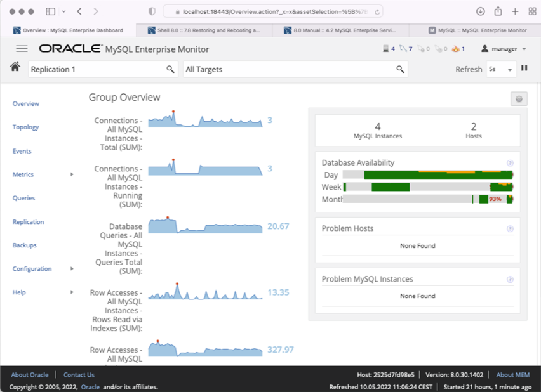Viewport: 541px width, 392px height.
Task: Click the monitored hosts status icon showing 4
Action: [x=385, y=49]
